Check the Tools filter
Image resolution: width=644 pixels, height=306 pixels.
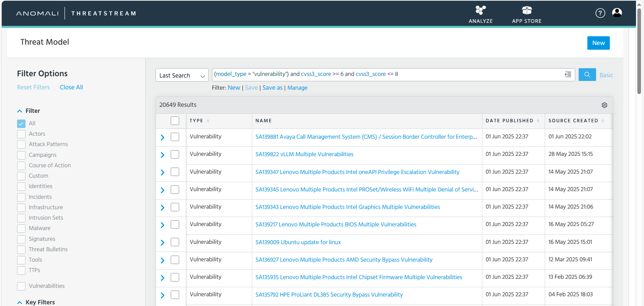click(x=21, y=260)
